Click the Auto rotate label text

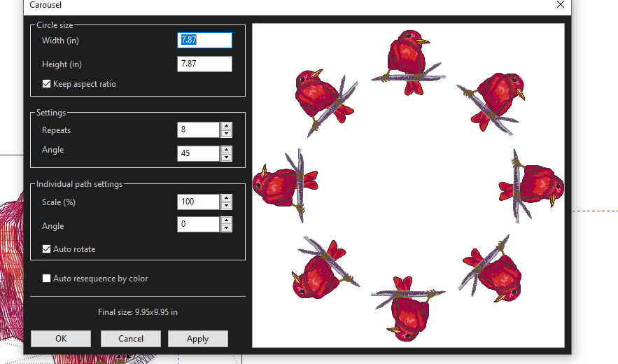pos(74,248)
